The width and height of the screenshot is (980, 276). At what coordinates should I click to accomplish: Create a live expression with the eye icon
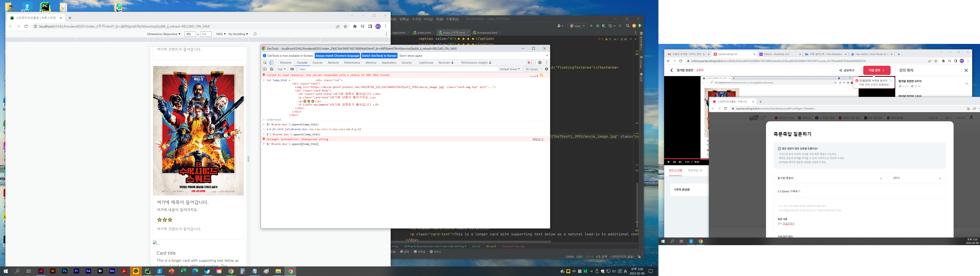[x=292, y=69]
